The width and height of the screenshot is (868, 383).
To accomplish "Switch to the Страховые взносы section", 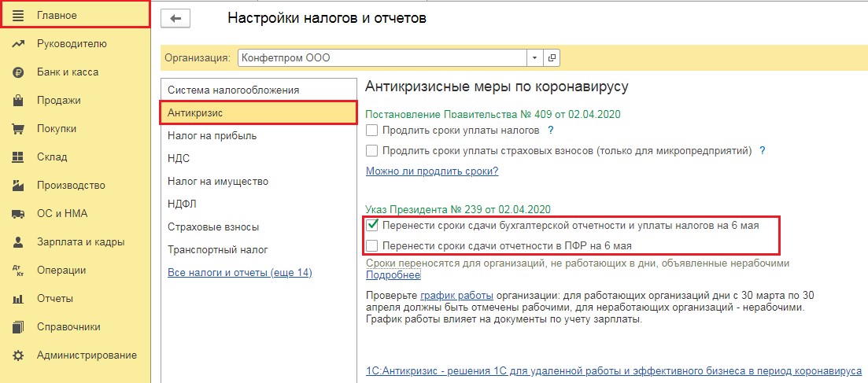I will pos(213,226).
